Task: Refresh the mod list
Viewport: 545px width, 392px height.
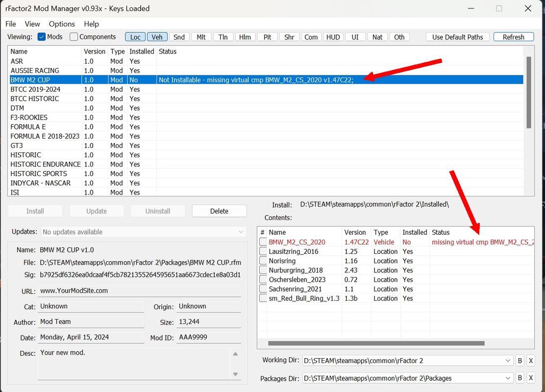Action: (513, 37)
